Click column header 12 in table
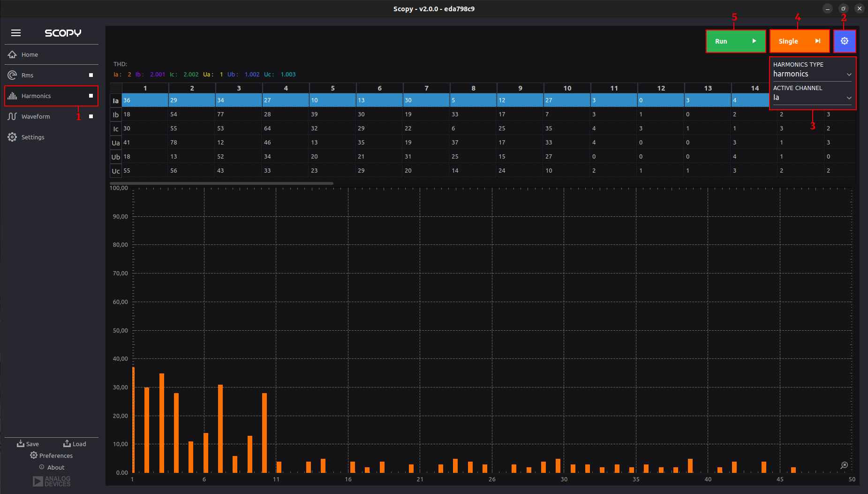The width and height of the screenshot is (868, 494). [x=661, y=88]
